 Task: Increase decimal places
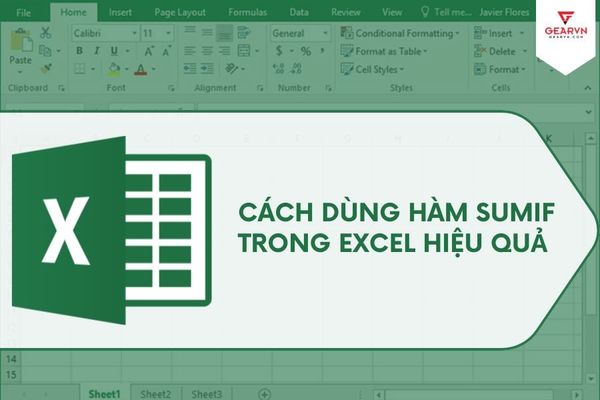click(279, 69)
